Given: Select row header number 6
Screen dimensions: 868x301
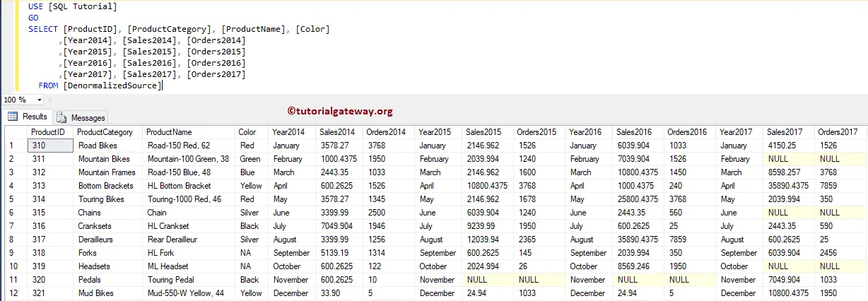Looking at the screenshot, I should pyautogui.click(x=16, y=213).
